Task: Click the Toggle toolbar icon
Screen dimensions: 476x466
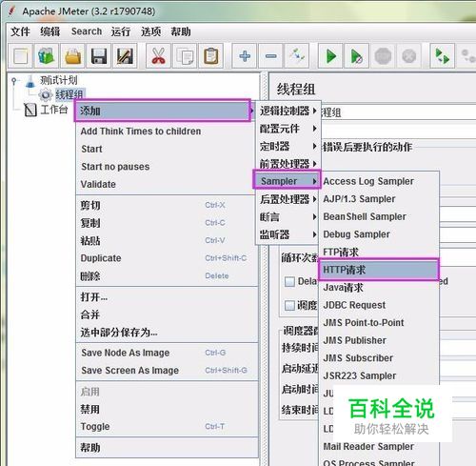Action: (x=297, y=56)
